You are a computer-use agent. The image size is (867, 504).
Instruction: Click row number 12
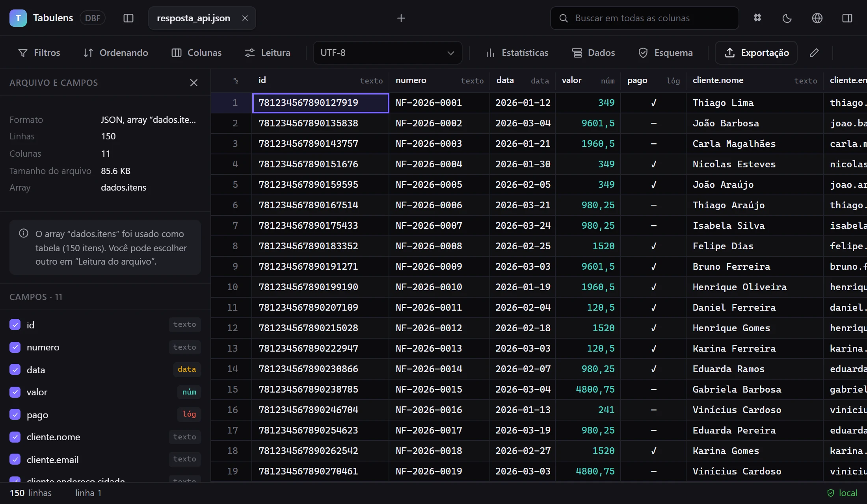(x=232, y=328)
